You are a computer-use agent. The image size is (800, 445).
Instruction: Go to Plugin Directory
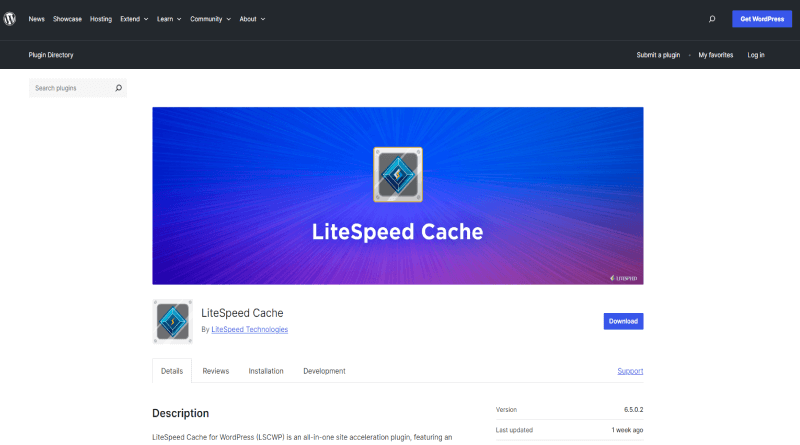[x=51, y=55]
